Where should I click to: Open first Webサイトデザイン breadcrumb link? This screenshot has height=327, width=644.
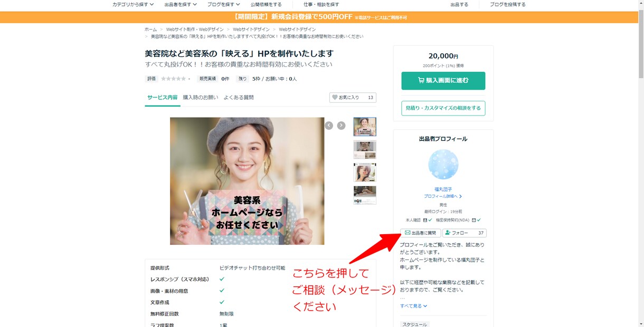pyautogui.click(x=251, y=30)
